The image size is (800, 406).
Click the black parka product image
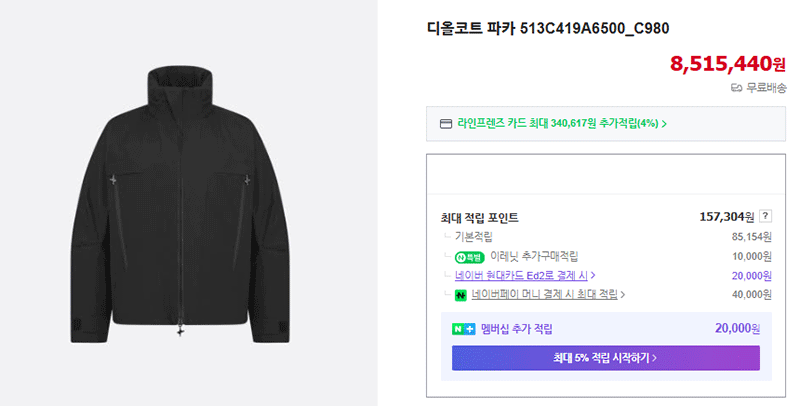[x=180, y=204]
